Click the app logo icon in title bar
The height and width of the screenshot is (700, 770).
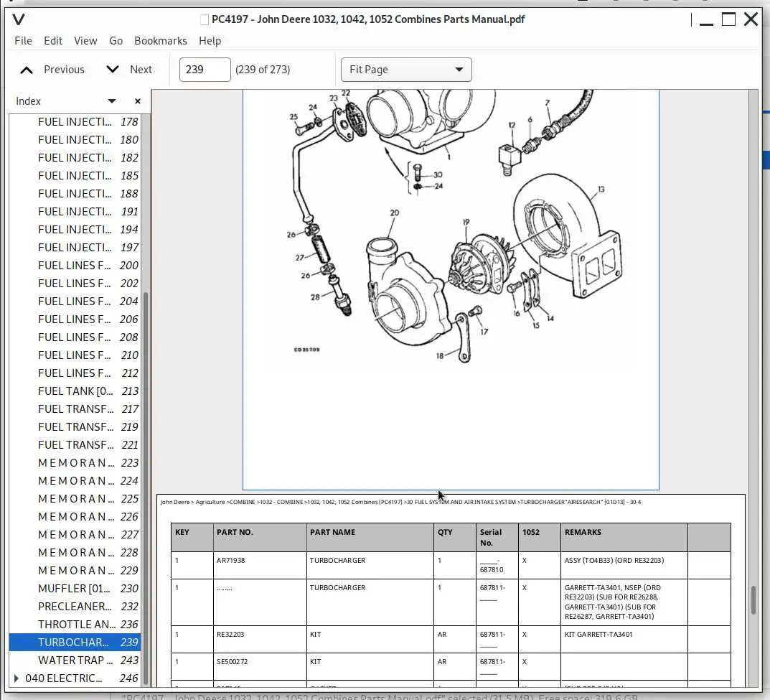point(19,19)
